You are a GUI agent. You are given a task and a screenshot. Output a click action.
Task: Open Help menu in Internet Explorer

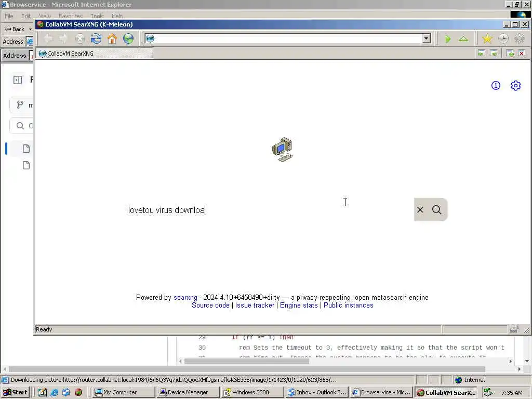coord(117,16)
